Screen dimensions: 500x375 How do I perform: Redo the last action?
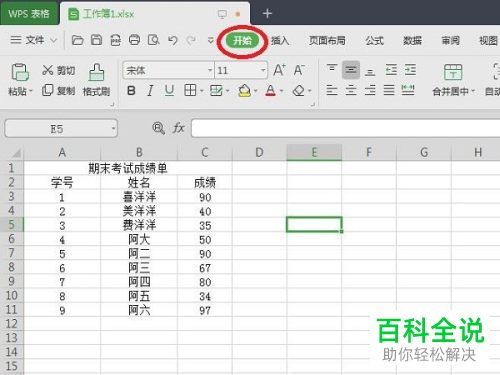191,41
